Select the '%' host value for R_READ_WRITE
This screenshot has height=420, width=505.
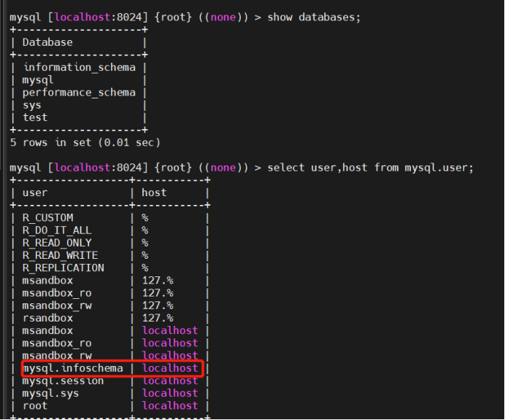click(145, 255)
